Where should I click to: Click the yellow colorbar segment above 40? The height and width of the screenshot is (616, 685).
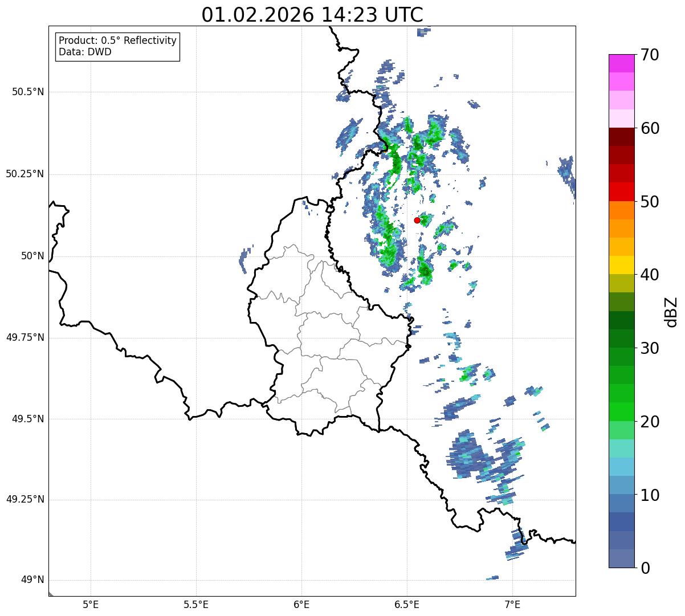(x=622, y=265)
